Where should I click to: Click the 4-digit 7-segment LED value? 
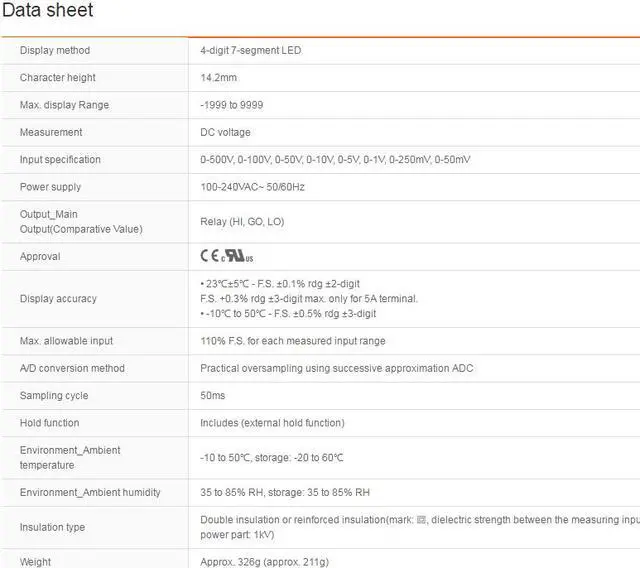pos(250,50)
